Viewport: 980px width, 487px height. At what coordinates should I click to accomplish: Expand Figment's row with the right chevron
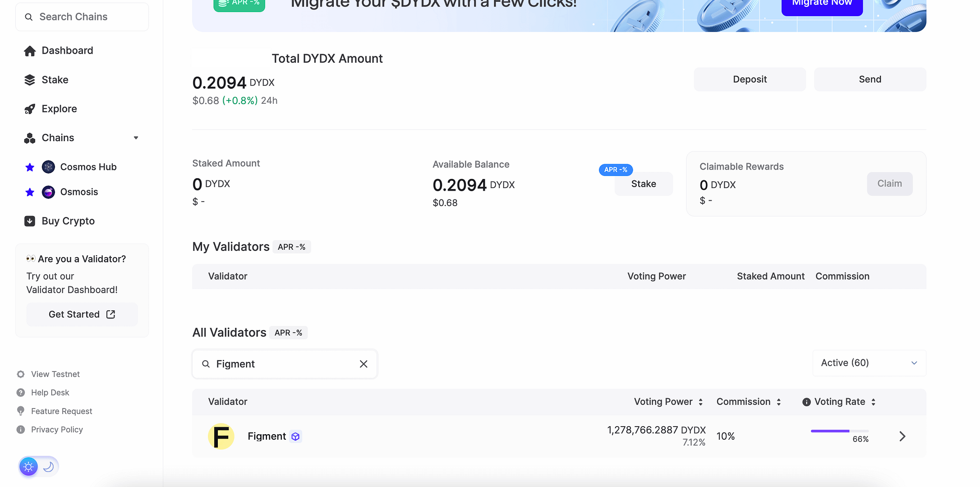[902, 436]
